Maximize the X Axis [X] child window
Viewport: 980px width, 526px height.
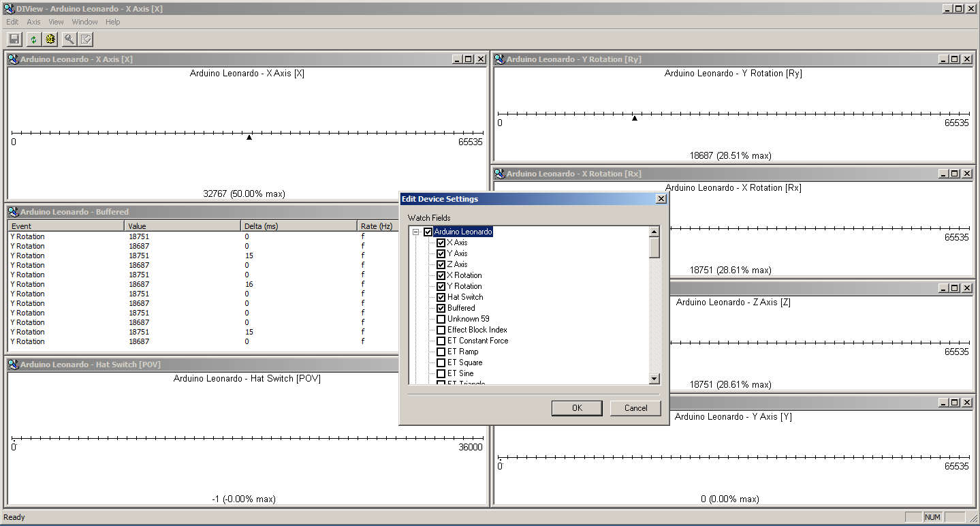[x=469, y=59]
